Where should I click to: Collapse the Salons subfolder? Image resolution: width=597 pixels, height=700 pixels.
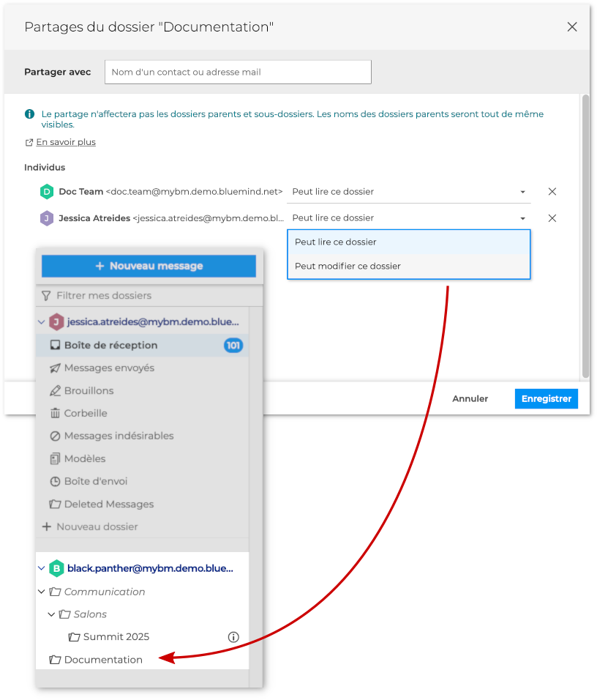[51, 614]
